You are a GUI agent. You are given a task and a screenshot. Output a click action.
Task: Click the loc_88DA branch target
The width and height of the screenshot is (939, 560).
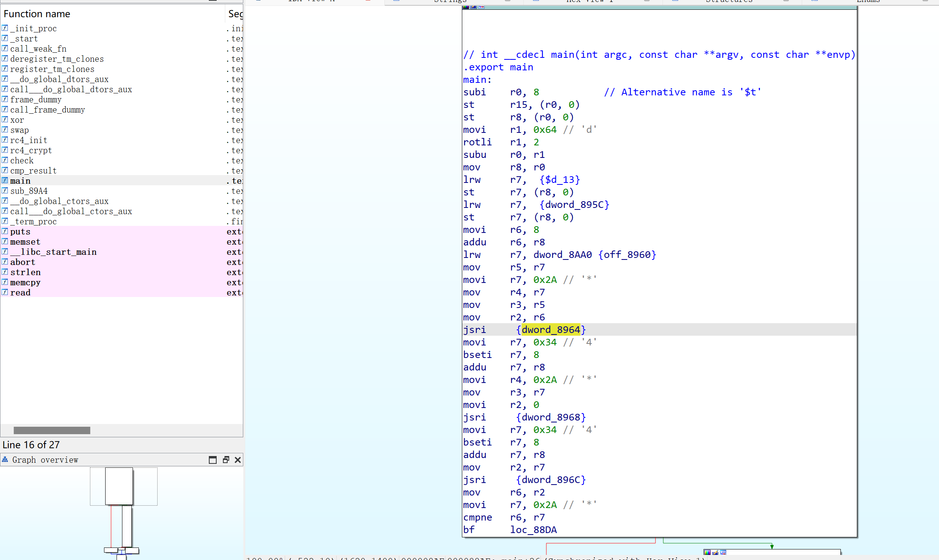533,530
